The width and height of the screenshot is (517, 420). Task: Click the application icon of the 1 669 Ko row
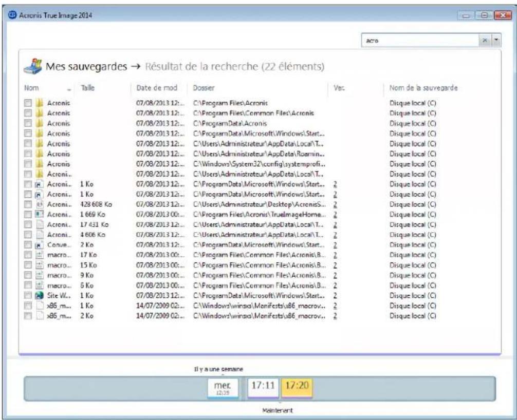coord(39,215)
